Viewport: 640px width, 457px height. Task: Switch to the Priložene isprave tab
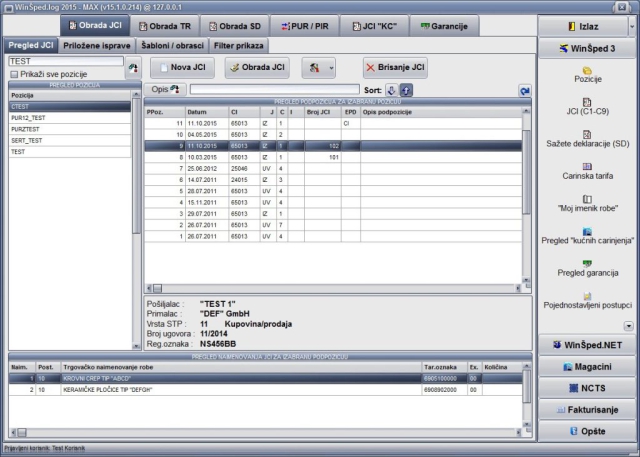(97, 44)
